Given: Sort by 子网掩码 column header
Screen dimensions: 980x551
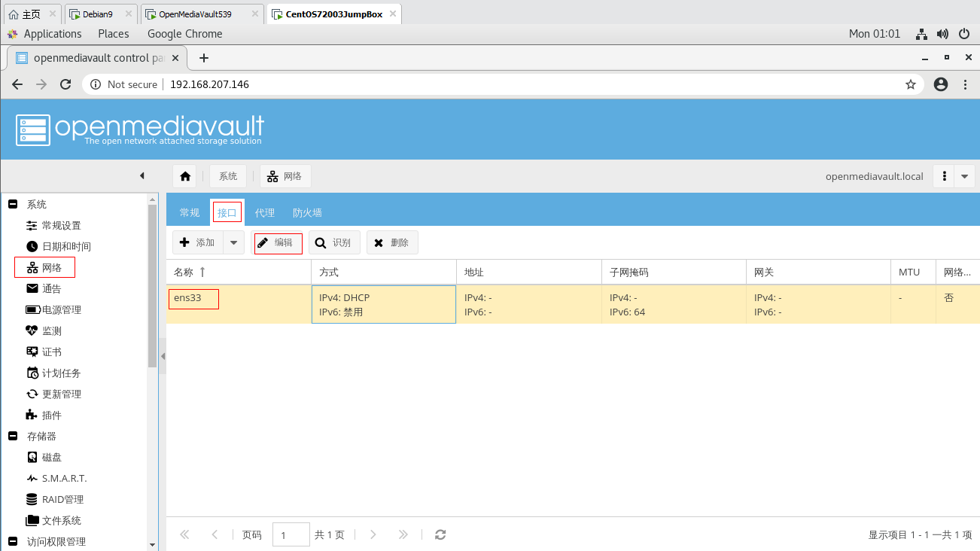Looking at the screenshot, I should [x=674, y=272].
